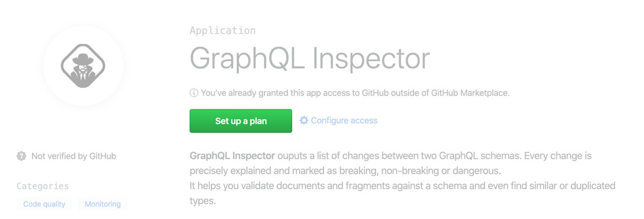Viewport: 644px width, 219px height.
Task: Click the already granted access notice text
Action: (x=355, y=93)
